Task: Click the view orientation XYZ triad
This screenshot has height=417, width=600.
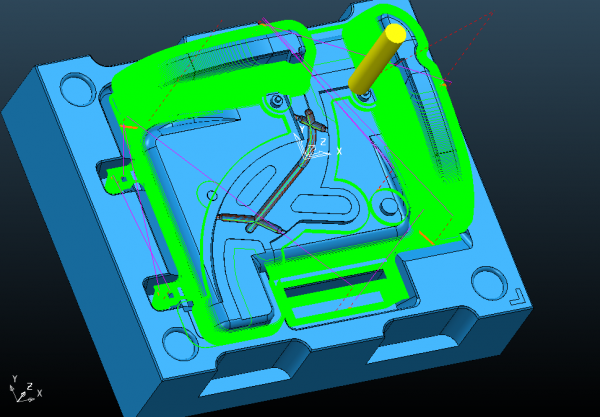Action: coord(26,389)
